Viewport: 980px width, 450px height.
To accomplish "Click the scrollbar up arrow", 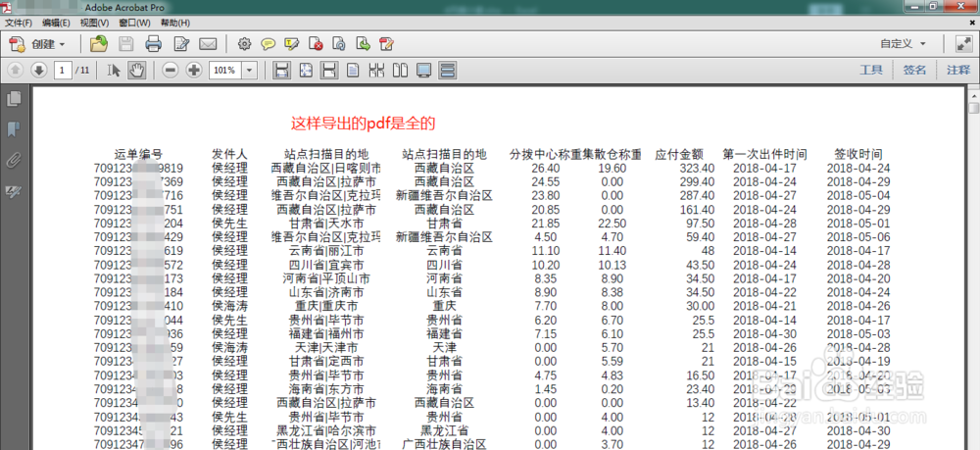I will 974,94.
